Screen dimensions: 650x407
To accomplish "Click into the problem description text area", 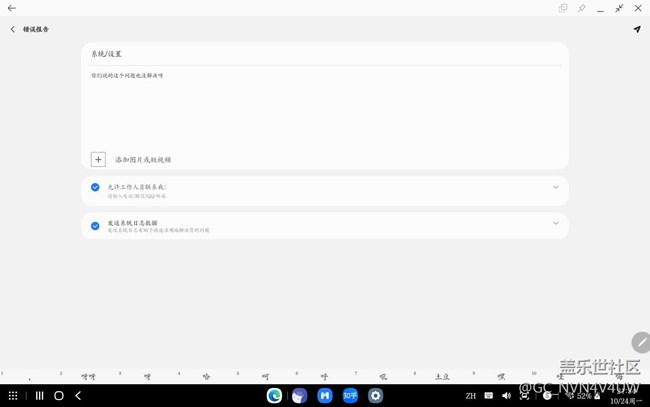I will tap(325, 105).
